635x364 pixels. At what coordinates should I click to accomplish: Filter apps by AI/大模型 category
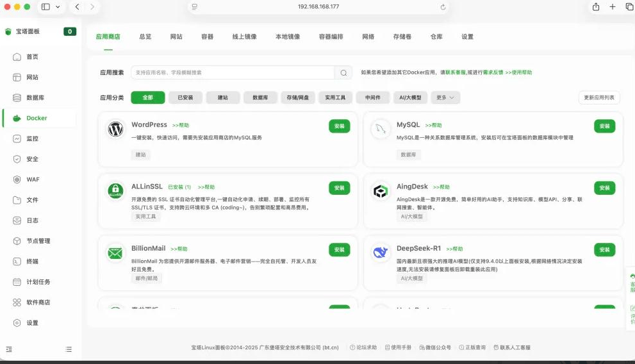point(410,97)
